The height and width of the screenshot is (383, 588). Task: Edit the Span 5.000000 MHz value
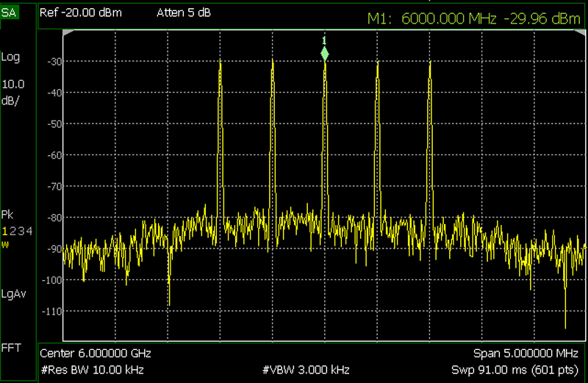click(x=529, y=354)
